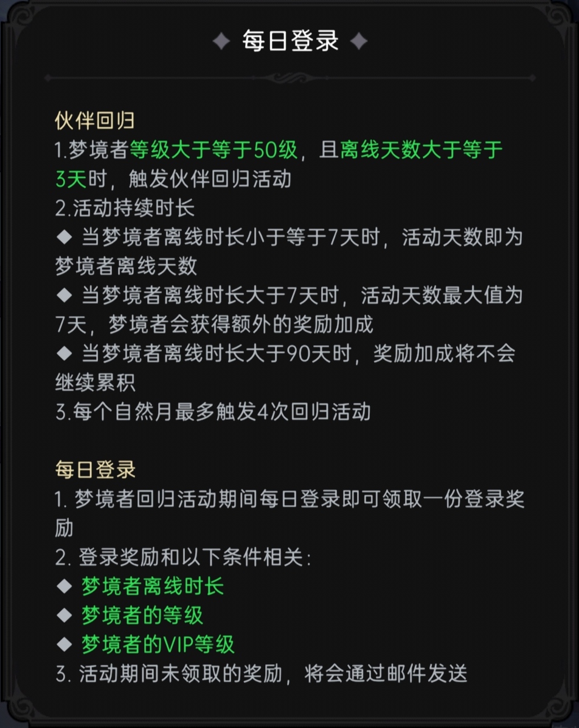Tap the green text 梦境者的等级
The width and height of the screenshot is (579, 728).
coord(142,616)
